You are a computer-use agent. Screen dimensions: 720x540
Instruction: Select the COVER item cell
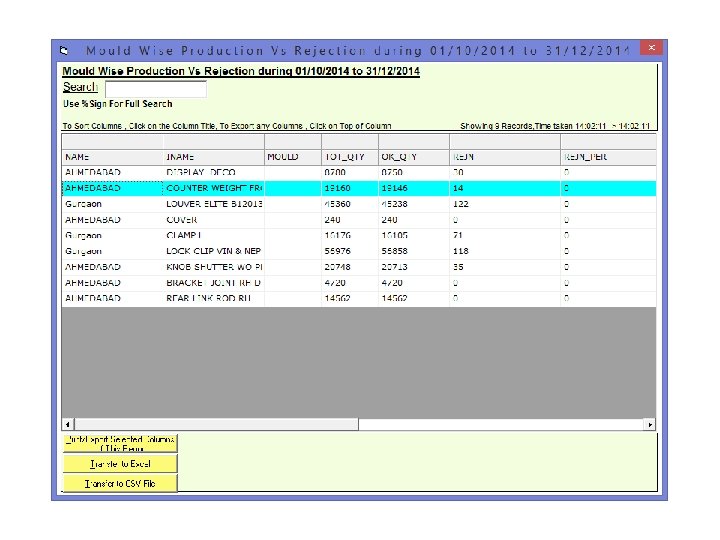point(214,220)
